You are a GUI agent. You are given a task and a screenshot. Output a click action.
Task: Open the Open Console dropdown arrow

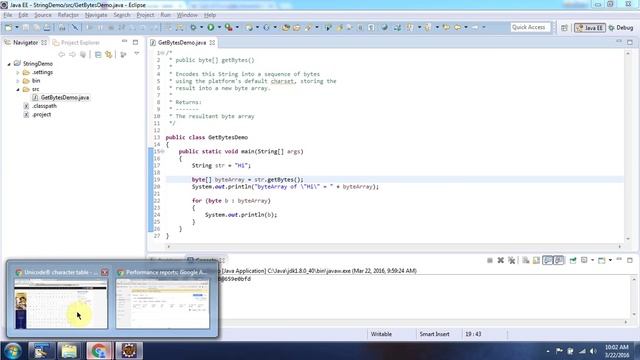tap(610, 260)
